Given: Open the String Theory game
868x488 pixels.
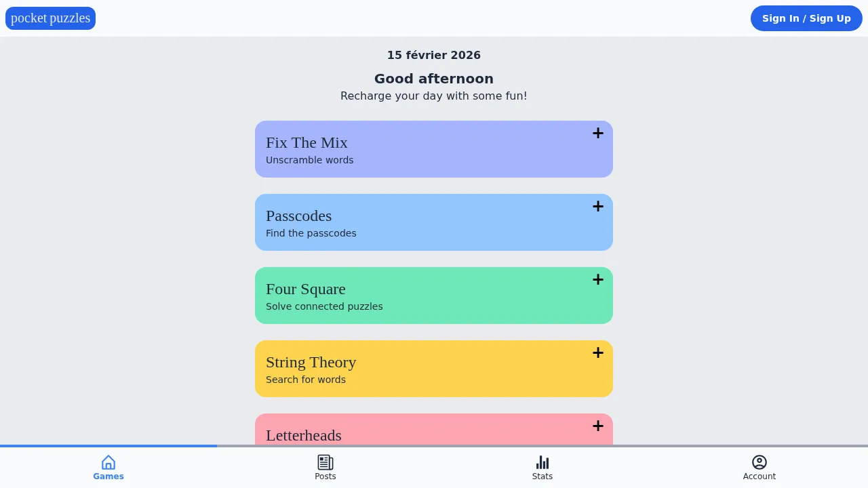Looking at the screenshot, I should click(311, 363).
